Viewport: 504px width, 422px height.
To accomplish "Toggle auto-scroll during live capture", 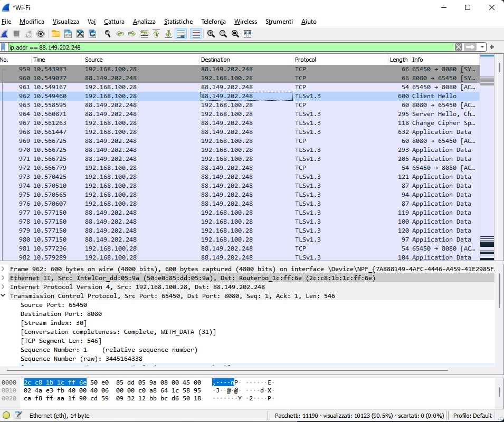I will (x=181, y=34).
